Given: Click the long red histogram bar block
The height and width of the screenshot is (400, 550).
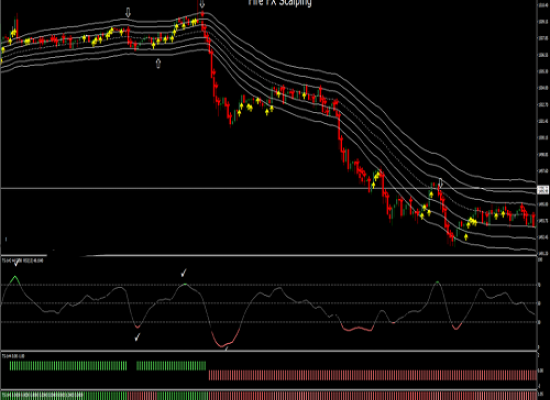Looking at the screenshot, I should [x=373, y=375].
